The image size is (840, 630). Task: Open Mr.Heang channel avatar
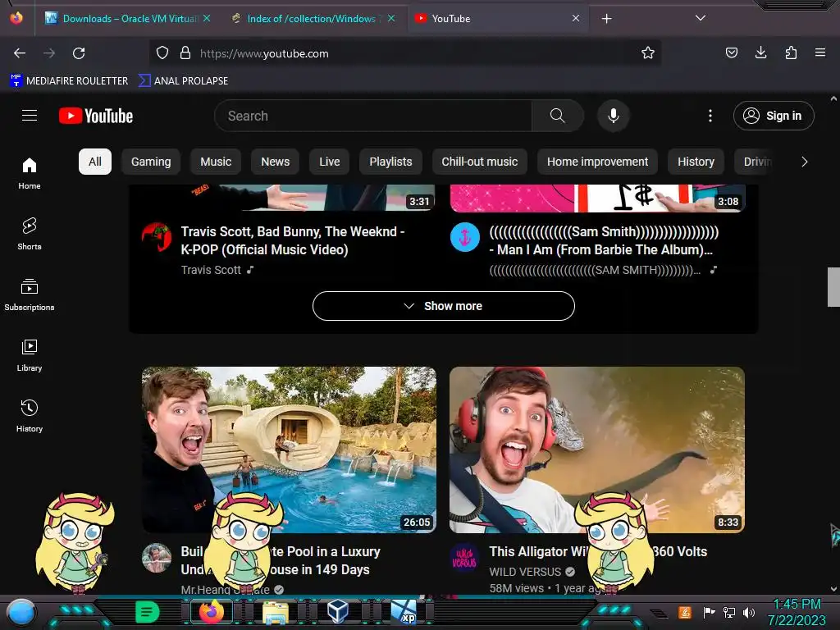pos(157,557)
